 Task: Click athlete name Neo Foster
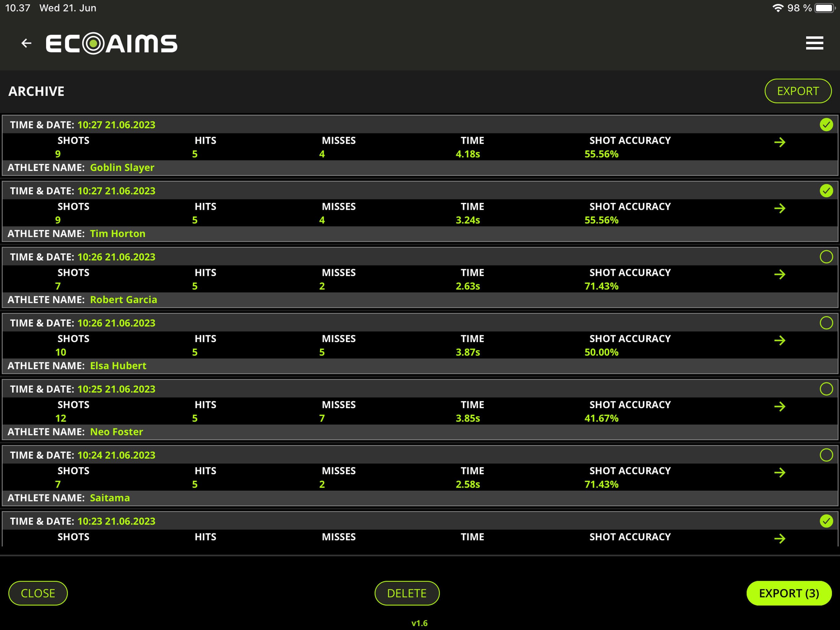pyautogui.click(x=117, y=432)
